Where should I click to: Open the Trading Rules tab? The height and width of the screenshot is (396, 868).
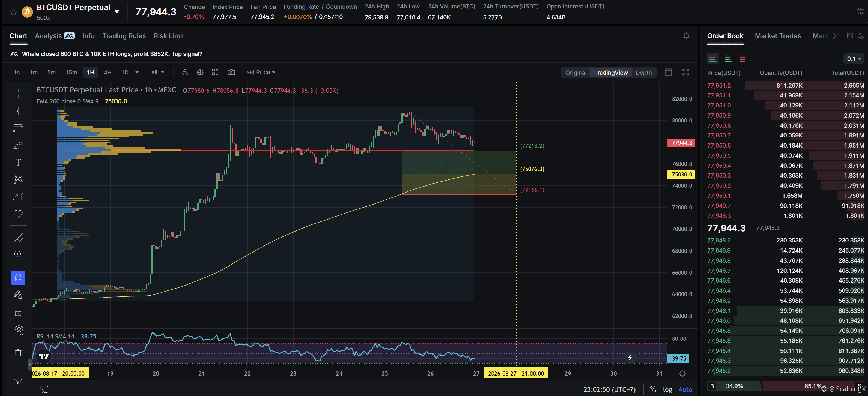pyautogui.click(x=124, y=36)
